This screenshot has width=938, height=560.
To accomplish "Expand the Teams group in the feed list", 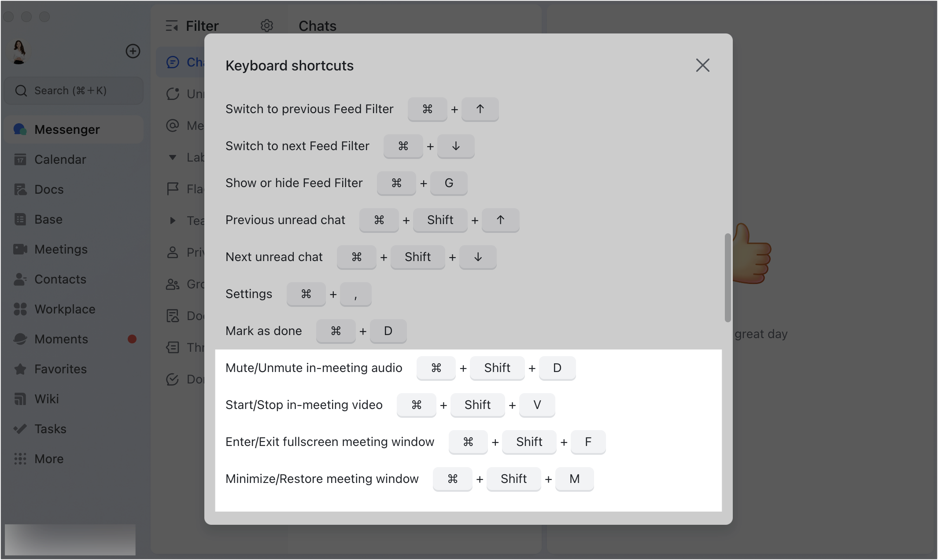I will 172,221.
